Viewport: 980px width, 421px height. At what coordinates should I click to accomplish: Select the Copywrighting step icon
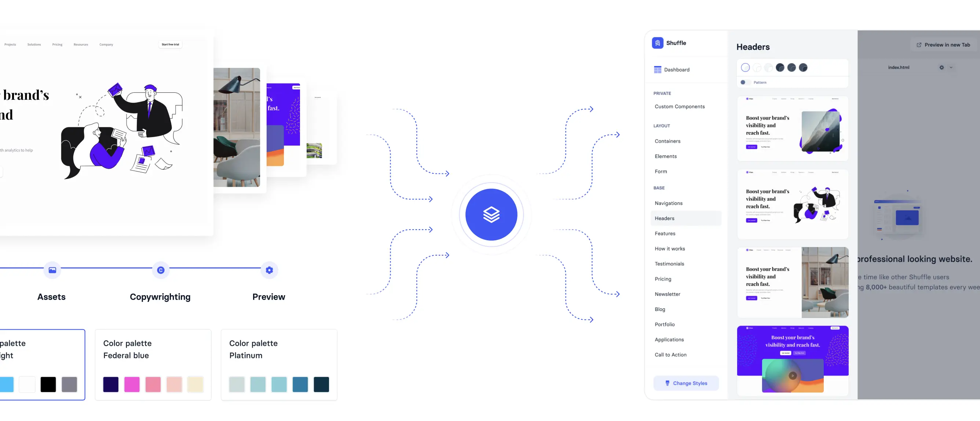tap(161, 270)
